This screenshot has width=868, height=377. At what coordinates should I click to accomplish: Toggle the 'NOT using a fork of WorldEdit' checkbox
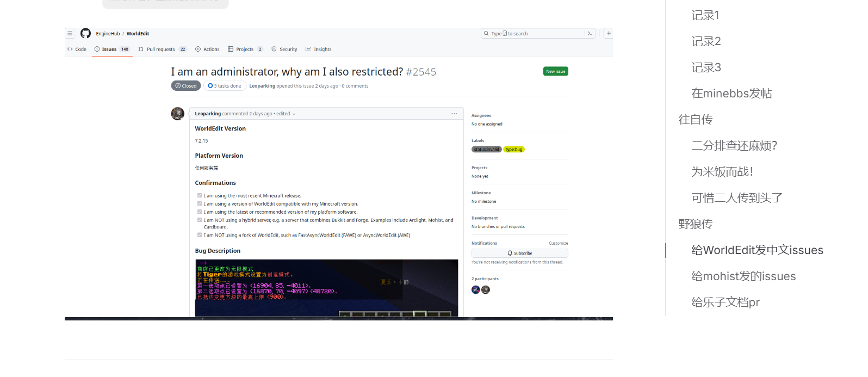(x=200, y=235)
